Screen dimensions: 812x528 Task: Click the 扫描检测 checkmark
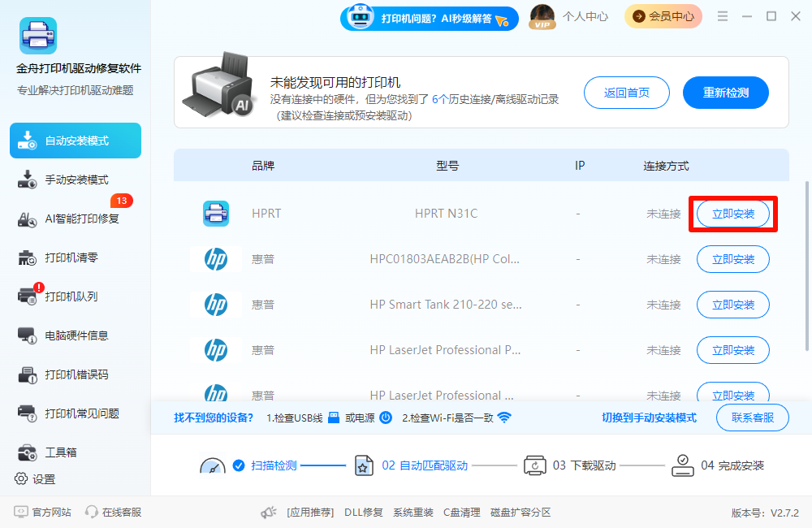point(239,465)
